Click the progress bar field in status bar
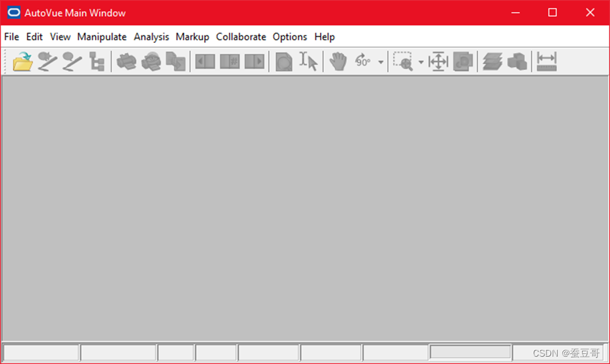 point(470,352)
